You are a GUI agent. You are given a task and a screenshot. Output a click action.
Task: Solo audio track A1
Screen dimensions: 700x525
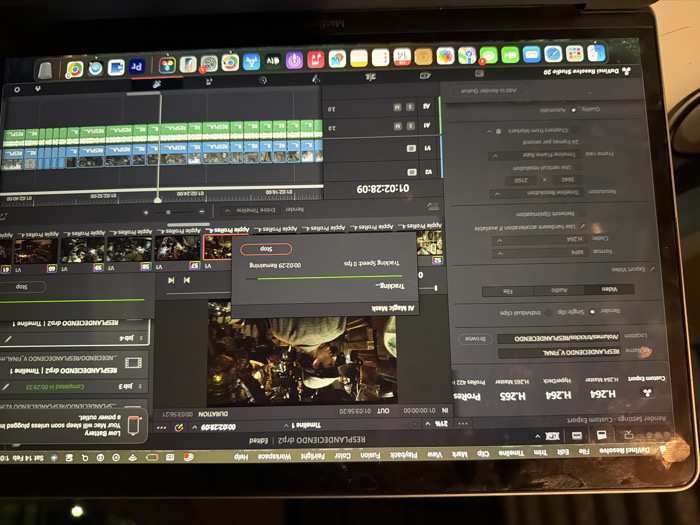(x=410, y=126)
